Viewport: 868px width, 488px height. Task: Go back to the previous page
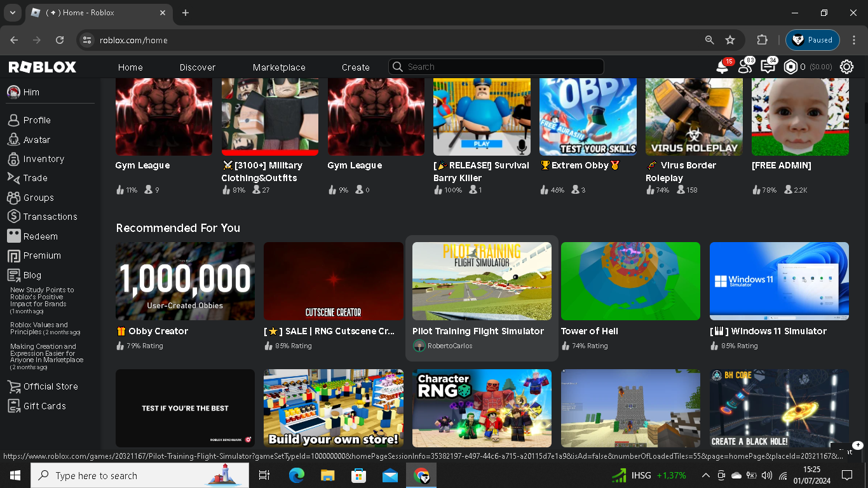14,40
